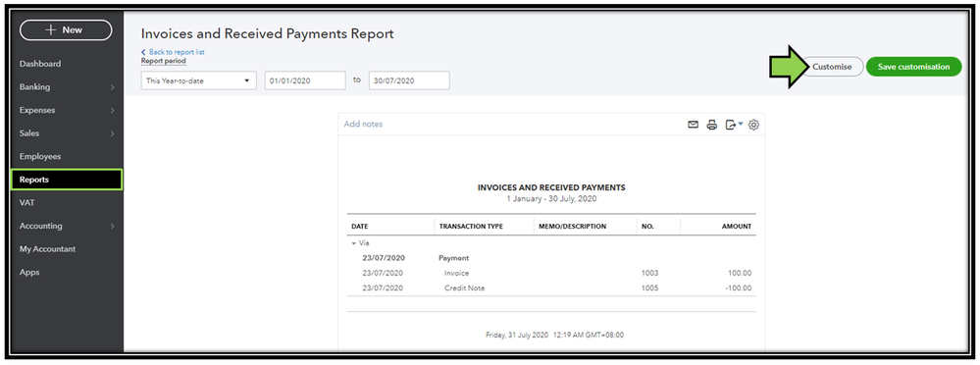Email the report using envelope icon
This screenshot has height=365, width=980.
693,125
